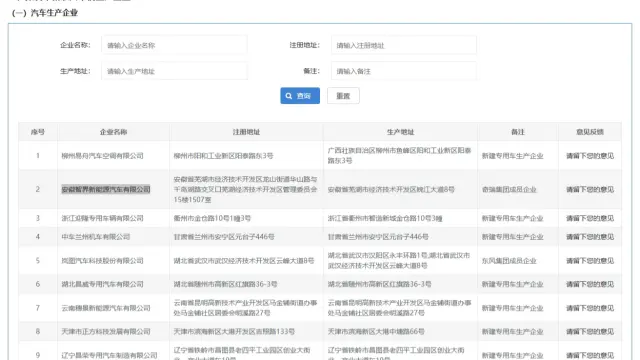The image size is (640, 360).
Task: Select company 天津市正方科技发展有限公司
Action: [106, 331]
